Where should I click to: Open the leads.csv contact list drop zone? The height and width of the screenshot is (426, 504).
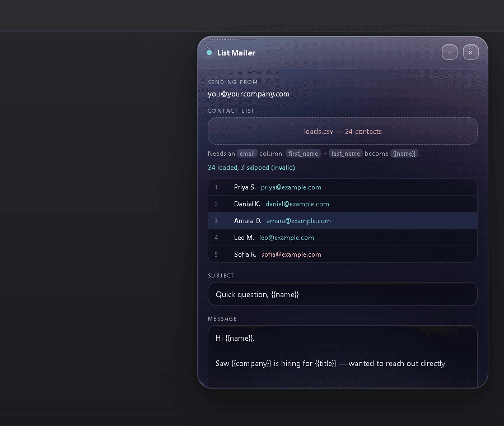point(343,131)
